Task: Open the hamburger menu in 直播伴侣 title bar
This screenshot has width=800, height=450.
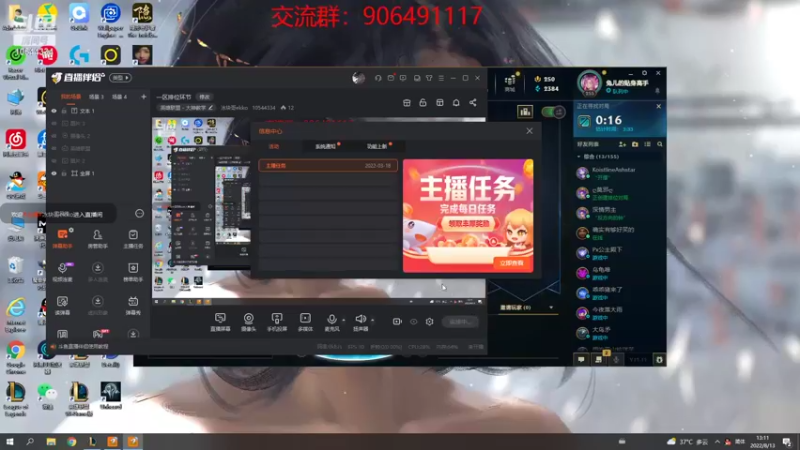Action: click(441, 78)
